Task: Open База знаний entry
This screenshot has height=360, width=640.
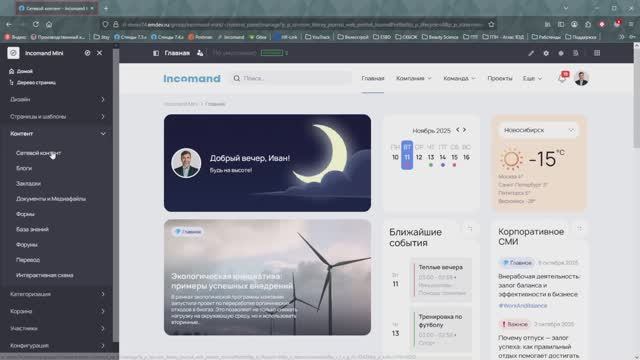Action: 32,229
